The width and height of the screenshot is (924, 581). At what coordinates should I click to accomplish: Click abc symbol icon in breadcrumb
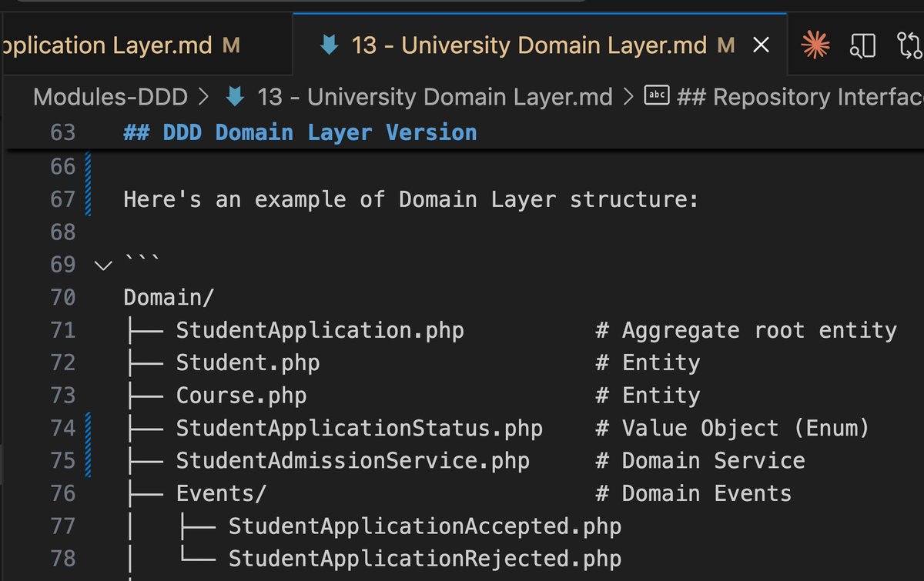656,96
